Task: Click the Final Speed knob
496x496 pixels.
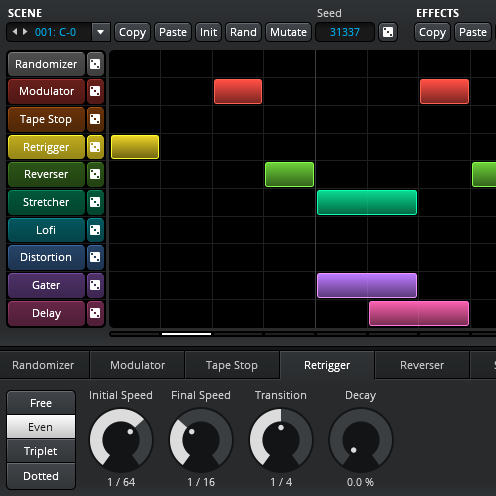Action: pyautogui.click(x=201, y=440)
